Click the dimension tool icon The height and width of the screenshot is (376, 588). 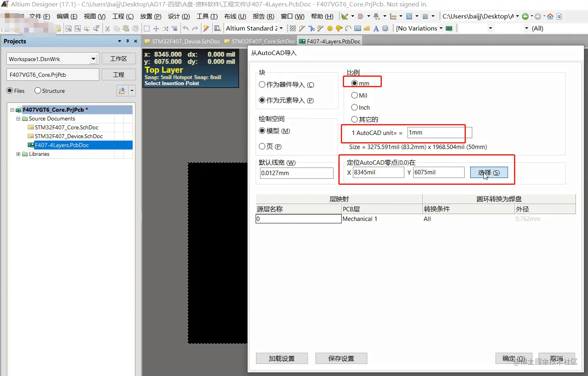point(393,16)
